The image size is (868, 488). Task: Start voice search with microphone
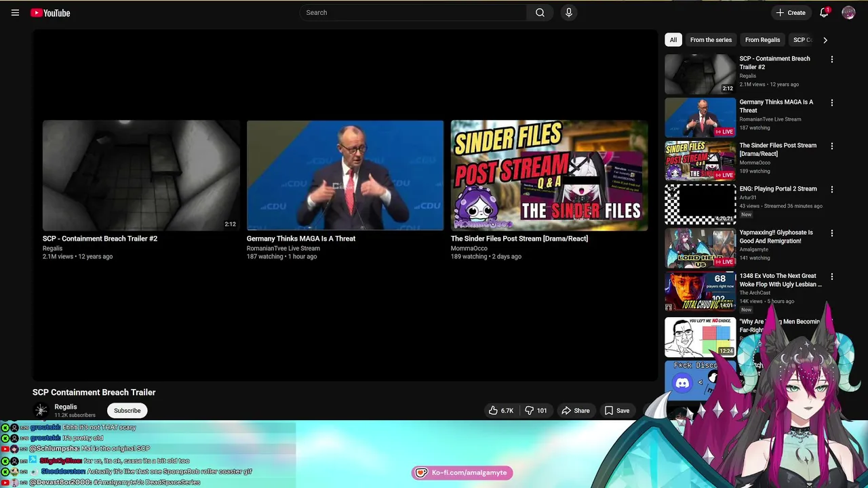(569, 12)
